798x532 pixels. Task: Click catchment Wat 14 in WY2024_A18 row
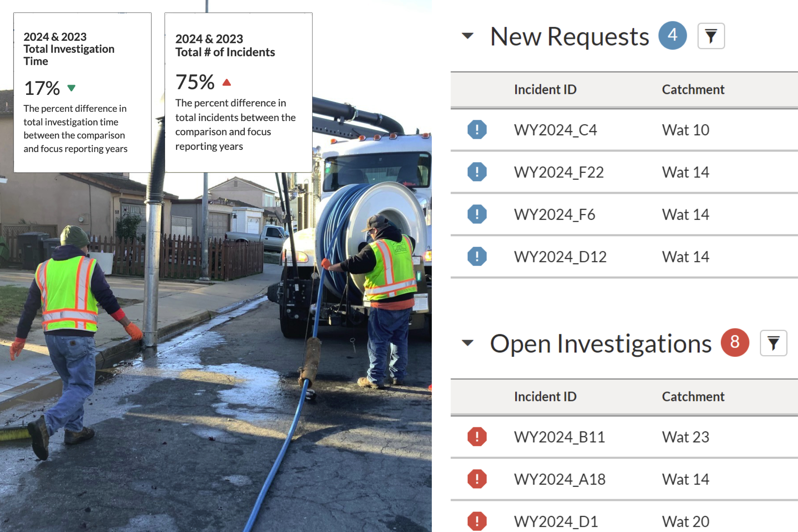pos(685,479)
